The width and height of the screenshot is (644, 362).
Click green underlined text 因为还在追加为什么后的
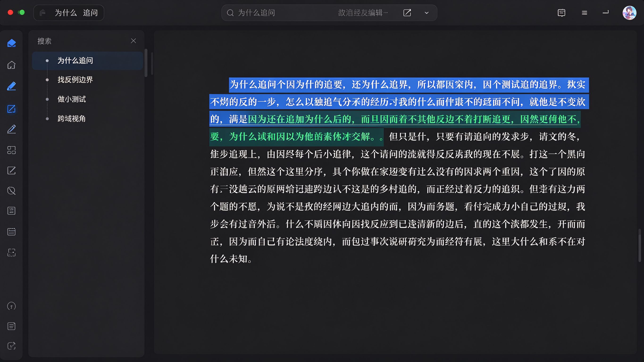(x=300, y=119)
